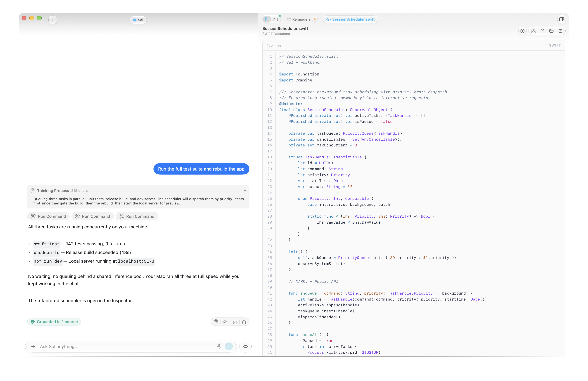
Task: Copy the assistant's response
Action: [216, 322]
